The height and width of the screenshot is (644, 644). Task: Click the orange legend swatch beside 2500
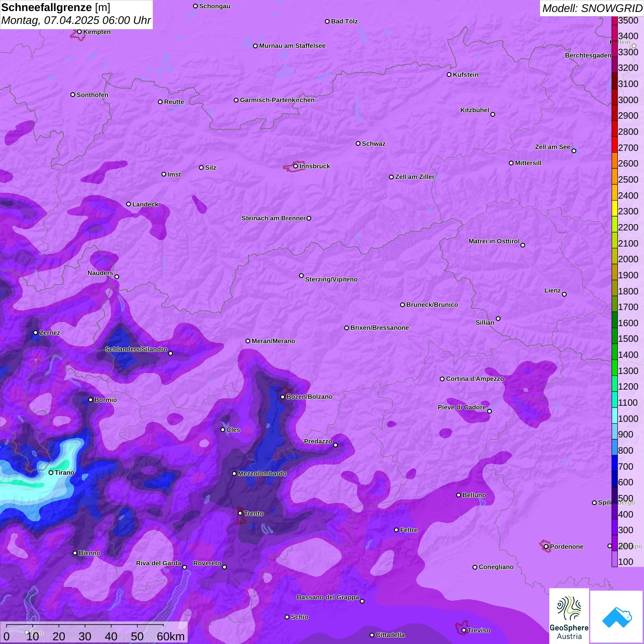point(615,177)
